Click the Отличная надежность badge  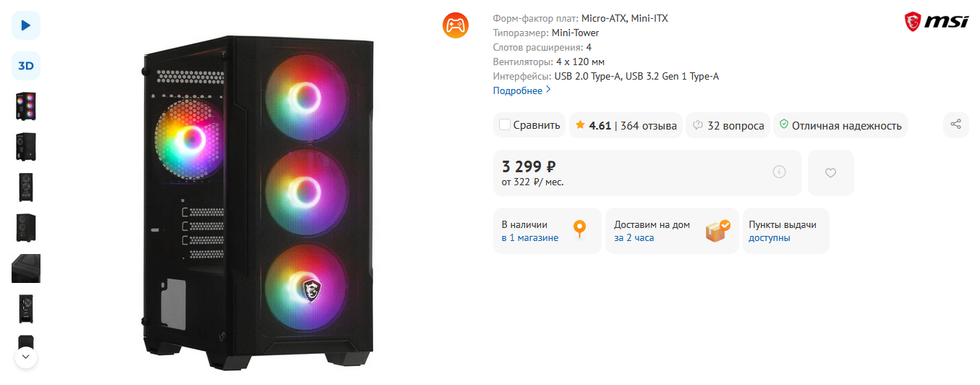(840, 126)
